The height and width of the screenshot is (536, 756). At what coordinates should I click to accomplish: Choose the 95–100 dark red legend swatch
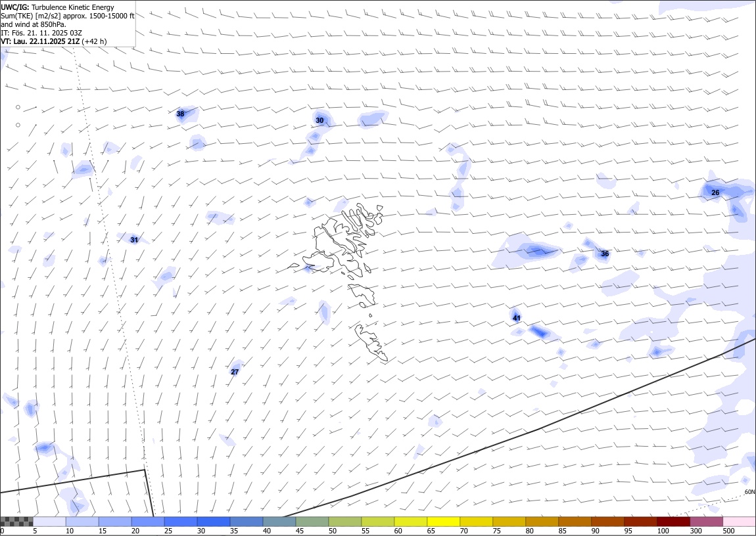point(640,522)
